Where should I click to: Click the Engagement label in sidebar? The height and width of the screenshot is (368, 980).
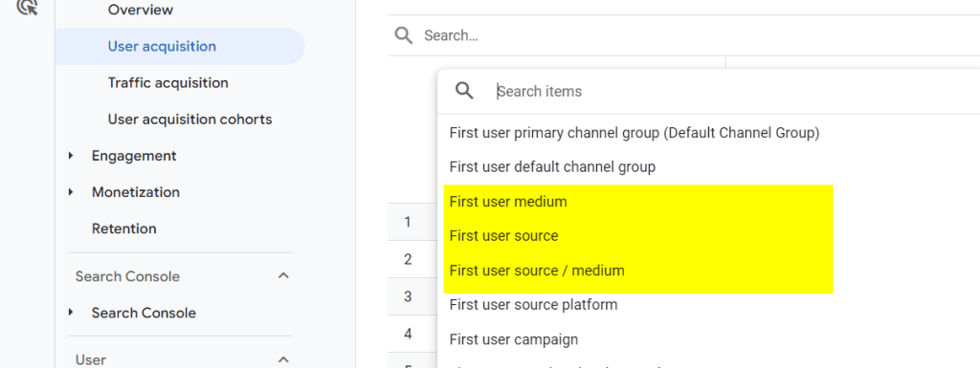coord(134,156)
